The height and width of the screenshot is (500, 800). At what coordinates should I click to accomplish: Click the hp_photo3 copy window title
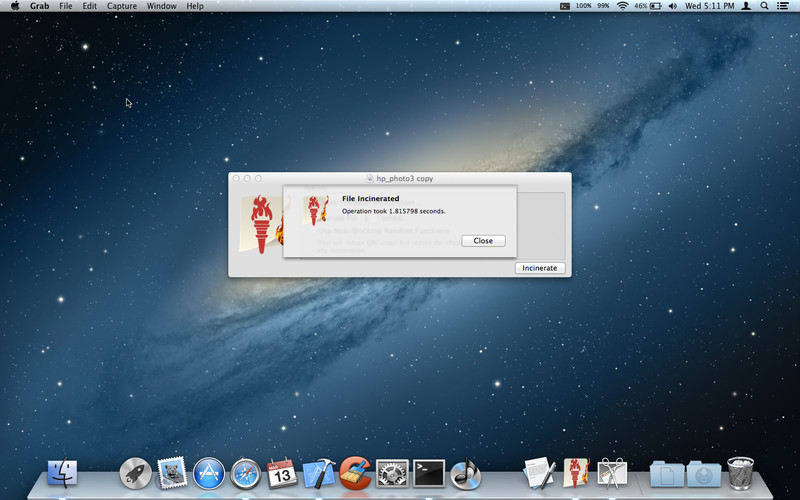pyautogui.click(x=405, y=179)
